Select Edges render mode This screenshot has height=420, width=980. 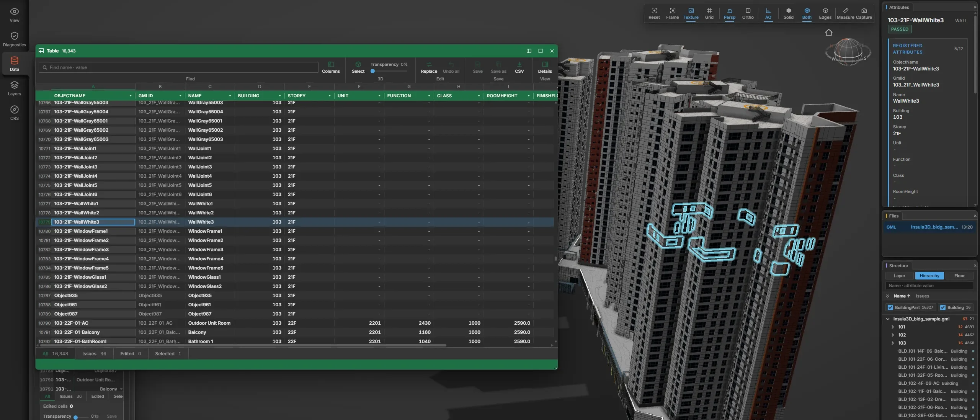click(825, 13)
